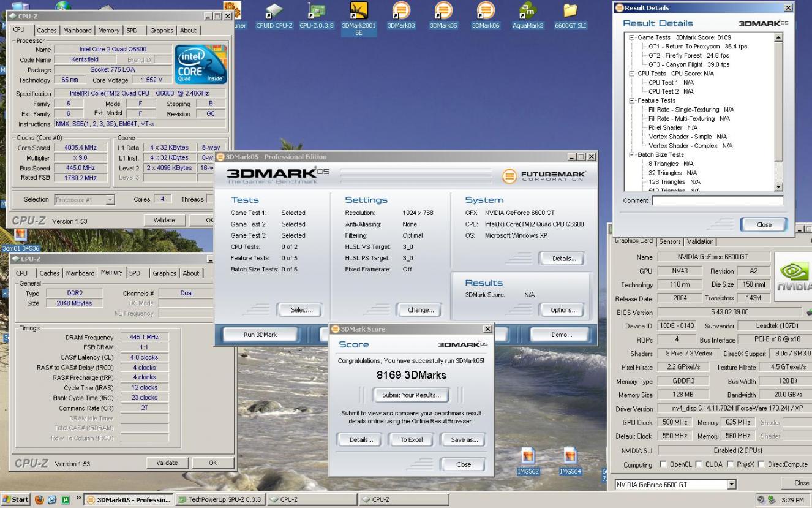The width and height of the screenshot is (812, 508).
Task: Select GT2 - Firefly Forest result row
Action: [689, 56]
